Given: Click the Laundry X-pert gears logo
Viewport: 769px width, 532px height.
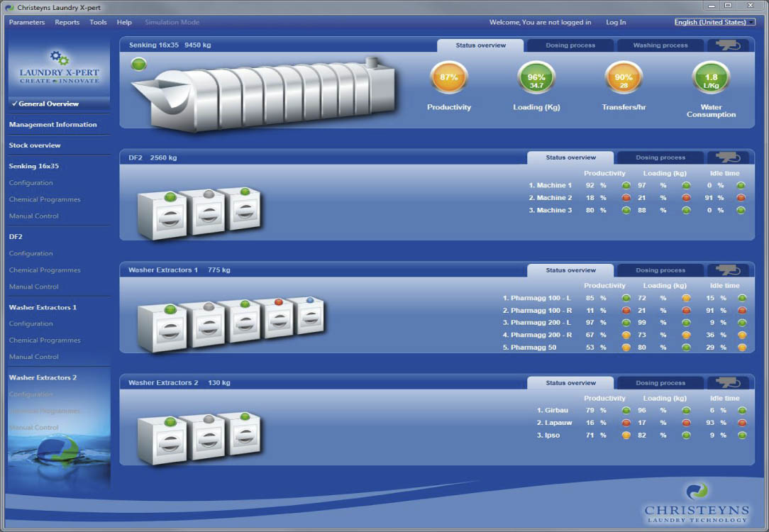Looking at the screenshot, I should [60, 67].
